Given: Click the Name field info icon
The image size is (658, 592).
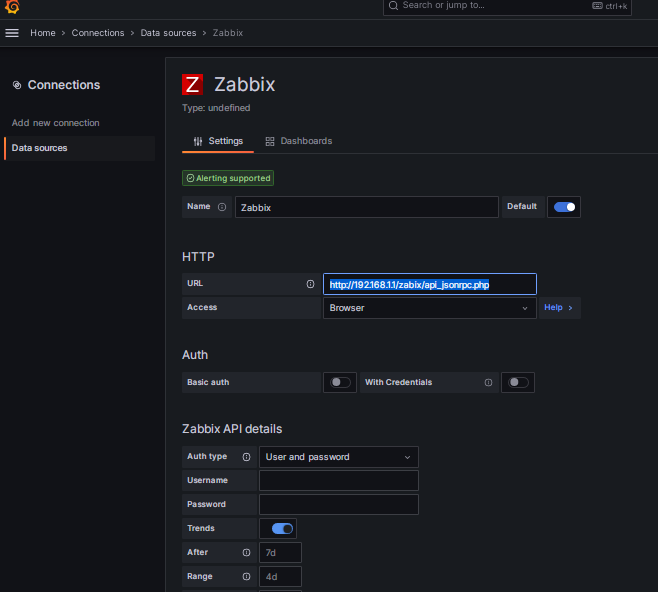Looking at the screenshot, I should 222,207.
